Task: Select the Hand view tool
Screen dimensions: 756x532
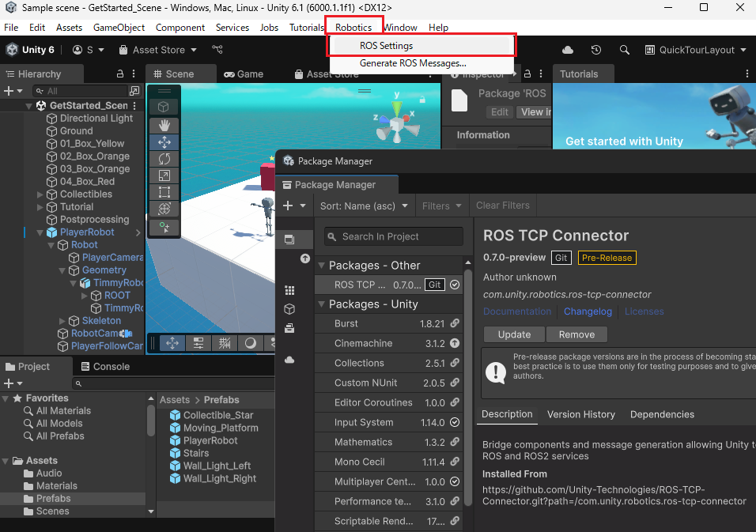Action: pyautogui.click(x=163, y=126)
